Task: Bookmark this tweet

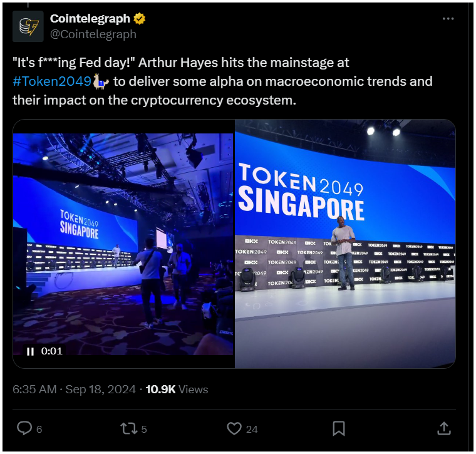Action: [338, 428]
